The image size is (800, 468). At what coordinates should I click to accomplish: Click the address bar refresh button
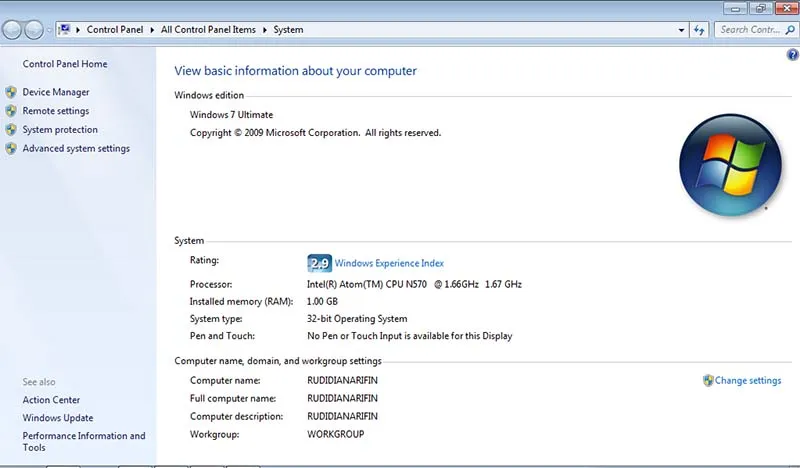pos(699,30)
